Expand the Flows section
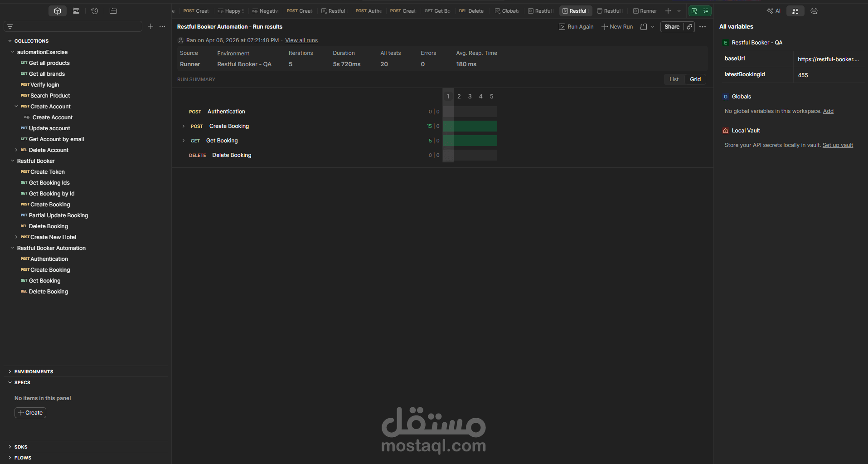The image size is (868, 464). 10,458
